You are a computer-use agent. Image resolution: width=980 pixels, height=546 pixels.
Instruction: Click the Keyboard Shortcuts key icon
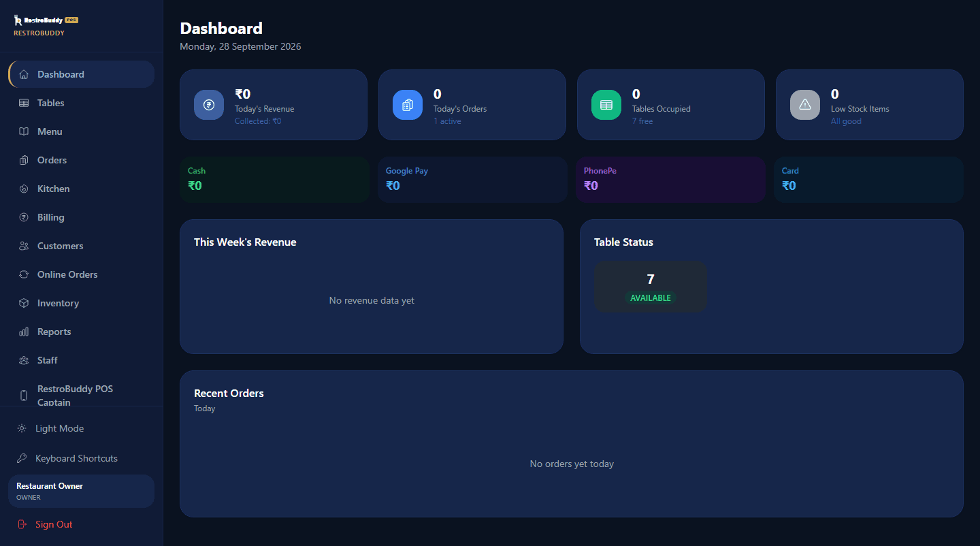coord(22,458)
